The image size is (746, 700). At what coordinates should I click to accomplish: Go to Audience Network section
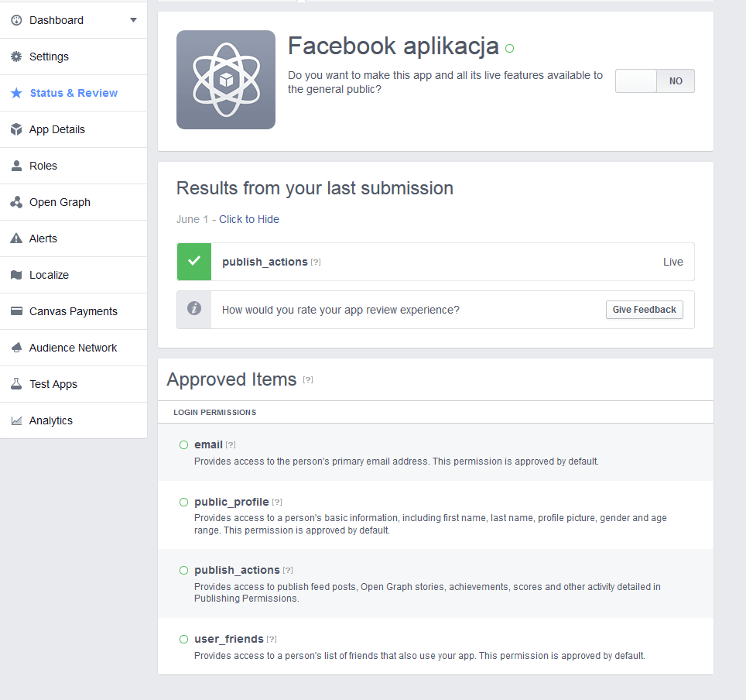(73, 348)
